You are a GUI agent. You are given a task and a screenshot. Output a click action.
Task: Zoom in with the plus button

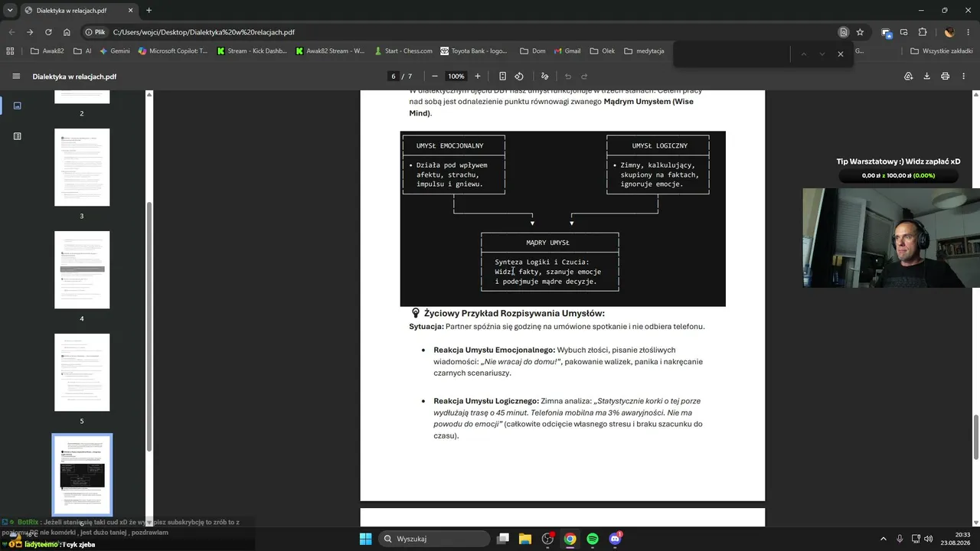coord(478,77)
